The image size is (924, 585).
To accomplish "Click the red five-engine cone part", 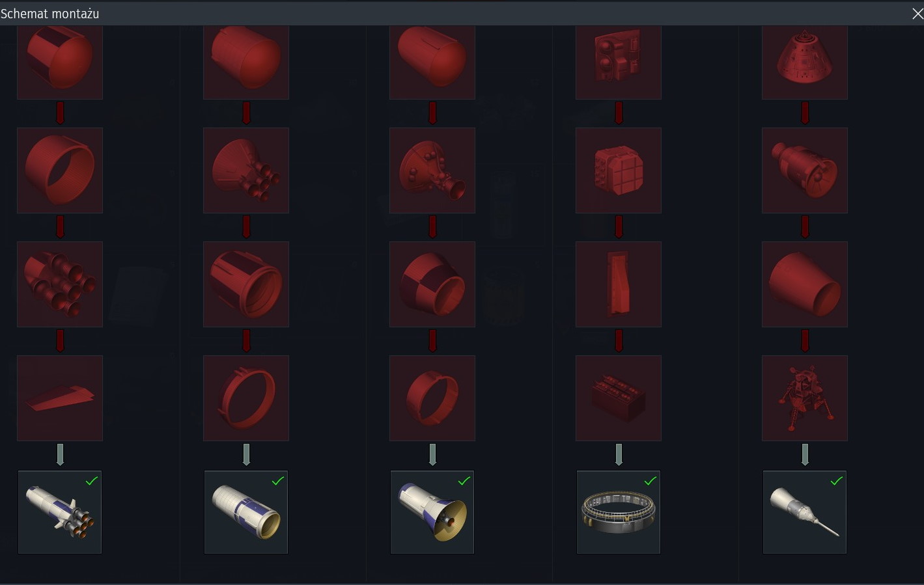I will tap(246, 170).
